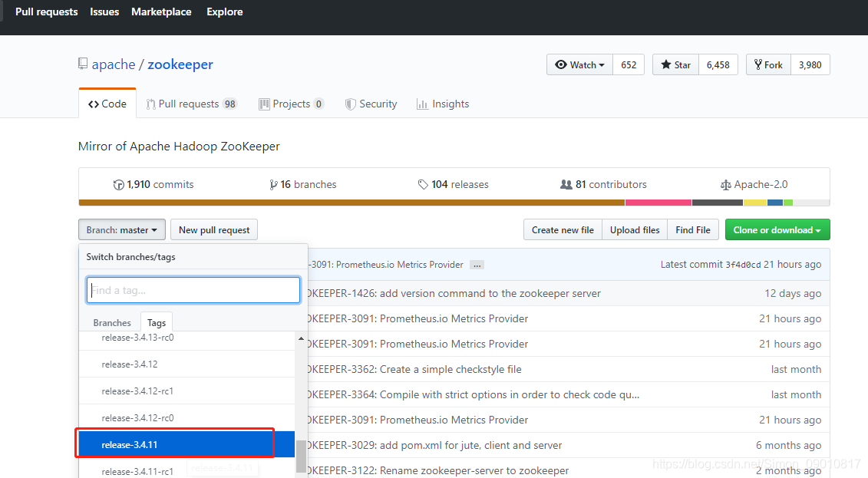Viewport: 868px width, 478px height.
Task: View the 104 releases link
Action: point(454,184)
